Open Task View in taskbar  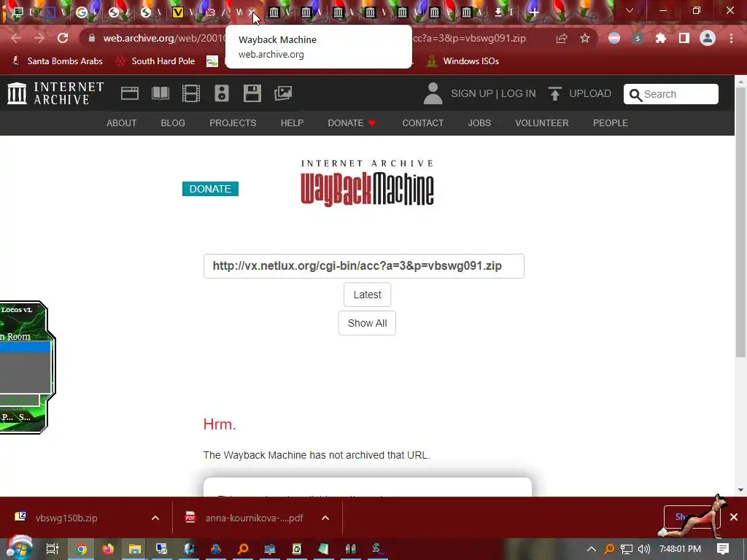(52, 549)
